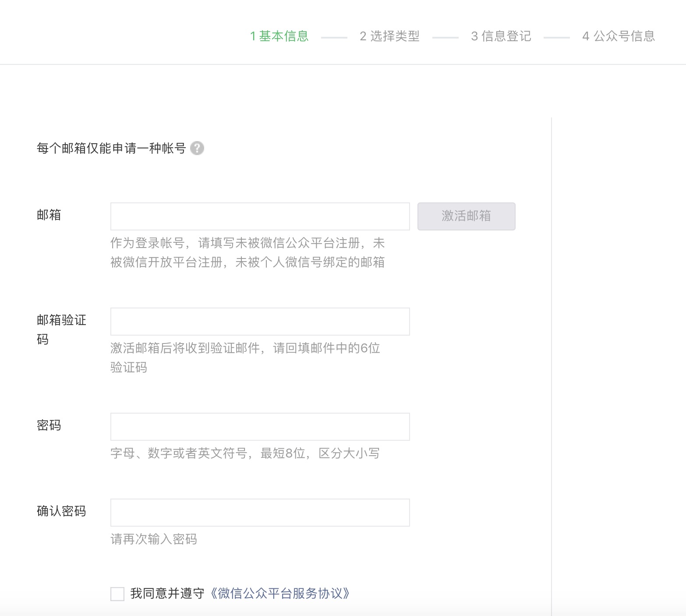Click the "3 信息登记" step indicator
The image size is (686, 616).
coord(501,36)
